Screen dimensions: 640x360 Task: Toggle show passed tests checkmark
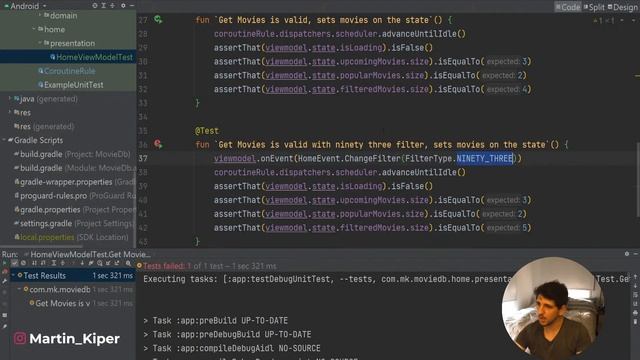coord(15,263)
